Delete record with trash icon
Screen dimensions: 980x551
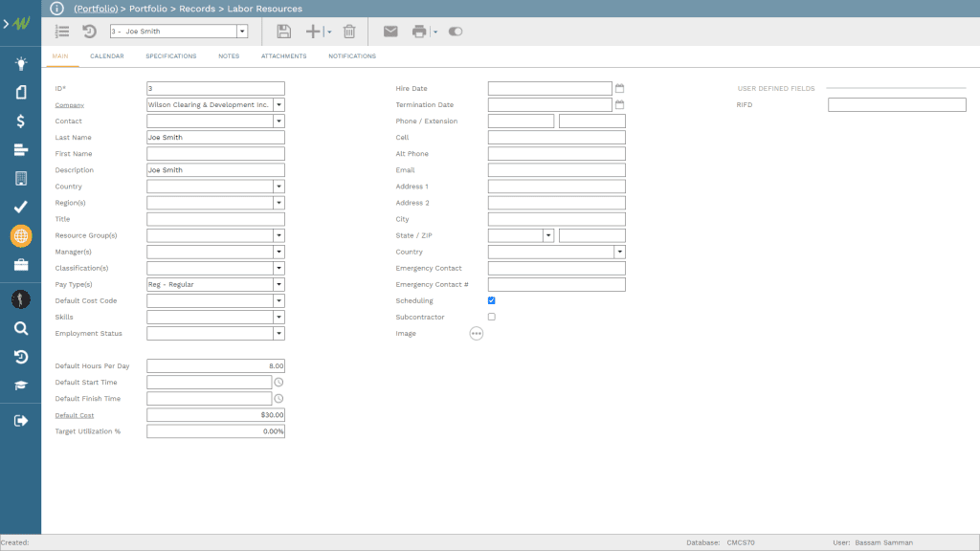[x=349, y=32]
